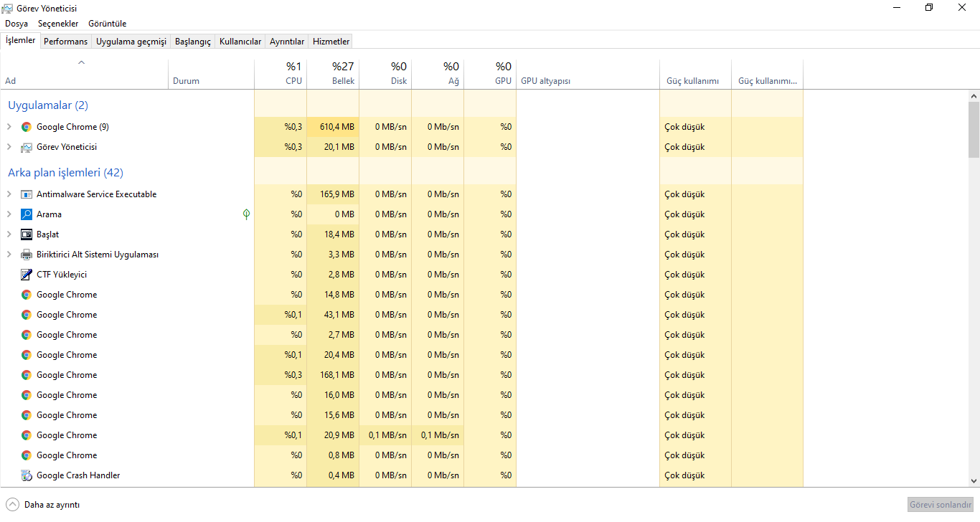The width and height of the screenshot is (980, 522).
Task: Click the scrollbar down arrow
Action: [974, 481]
